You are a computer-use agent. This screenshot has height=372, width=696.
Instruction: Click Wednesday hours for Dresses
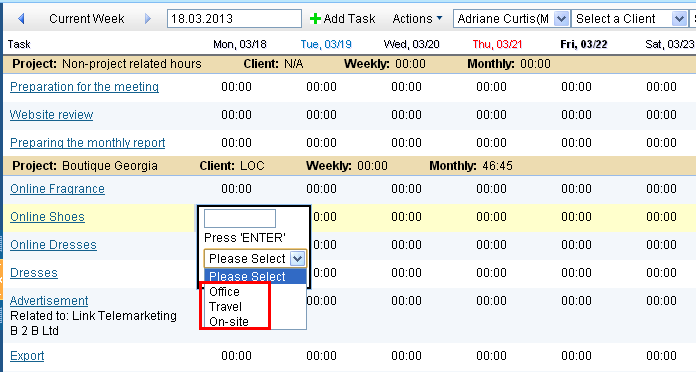click(x=406, y=273)
